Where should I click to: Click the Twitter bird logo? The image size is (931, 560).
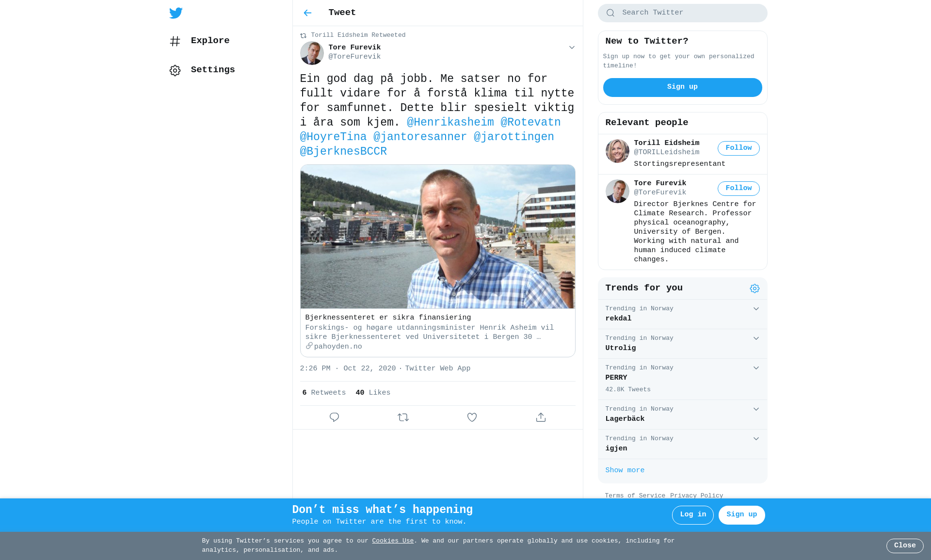pyautogui.click(x=176, y=13)
